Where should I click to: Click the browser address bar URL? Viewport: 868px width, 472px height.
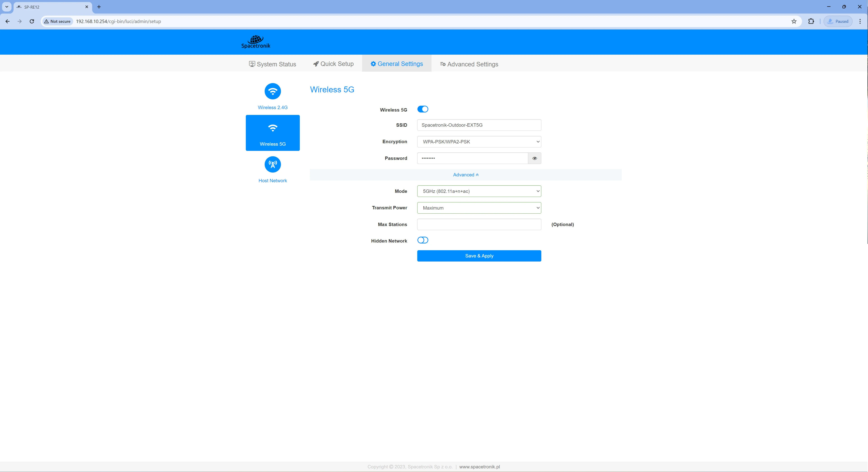118,21
